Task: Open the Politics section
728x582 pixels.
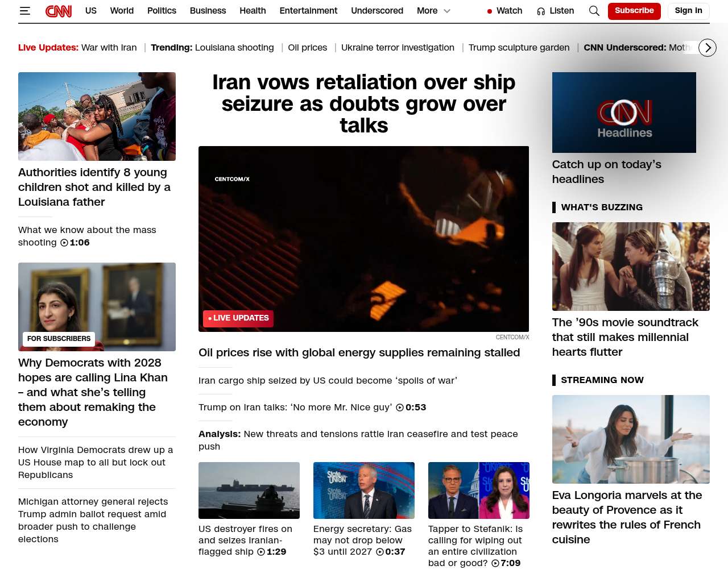Action: click(x=162, y=11)
